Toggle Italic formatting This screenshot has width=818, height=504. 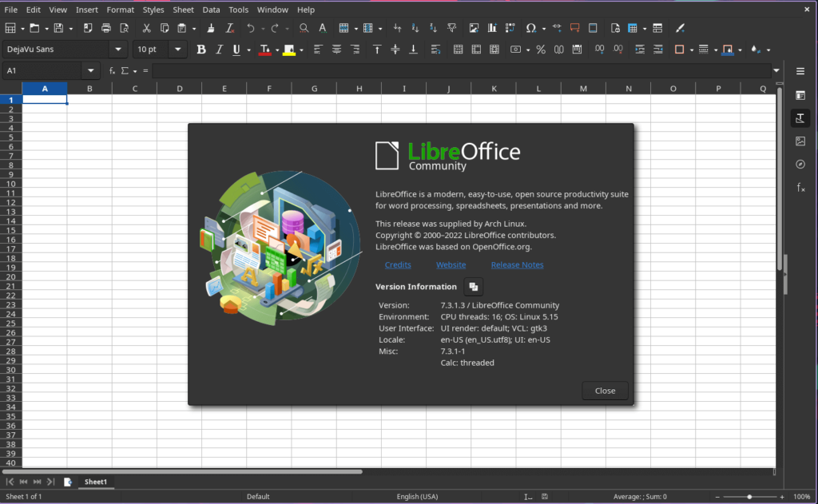pyautogui.click(x=219, y=49)
